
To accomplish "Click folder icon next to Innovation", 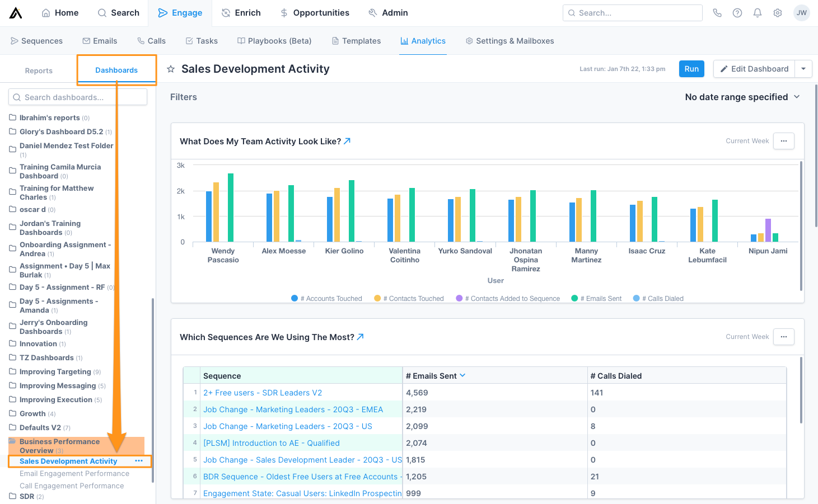I will [13, 343].
